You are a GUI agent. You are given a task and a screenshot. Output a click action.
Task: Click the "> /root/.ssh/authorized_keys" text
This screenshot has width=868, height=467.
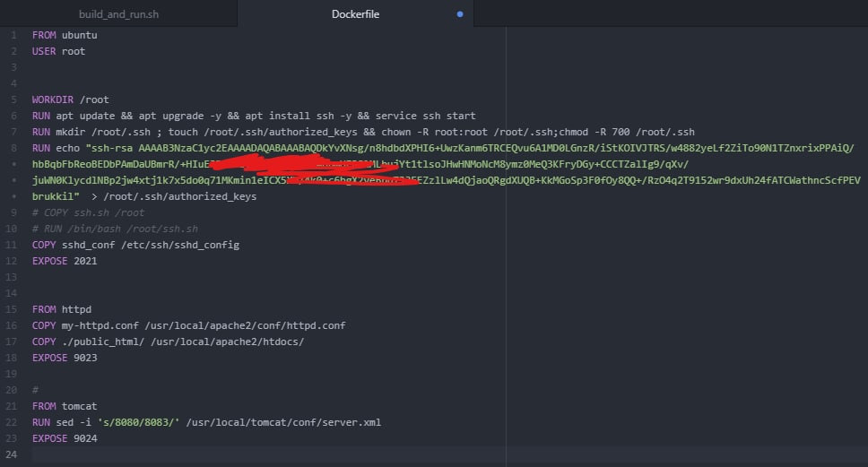pyautogui.click(x=174, y=196)
